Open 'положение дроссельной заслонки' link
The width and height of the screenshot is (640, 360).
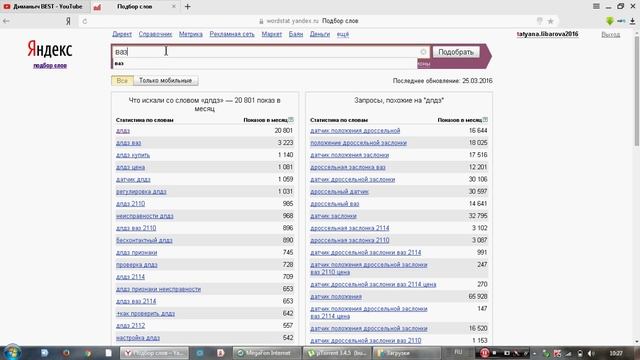(358, 143)
